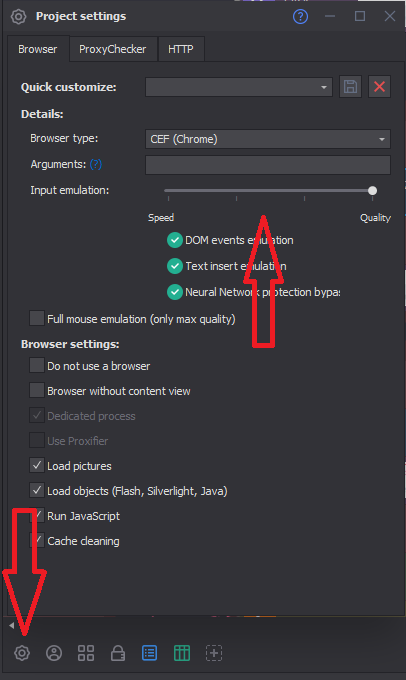The image size is (406, 680).
Task: Uncheck Load pictures option
Action: point(37,465)
